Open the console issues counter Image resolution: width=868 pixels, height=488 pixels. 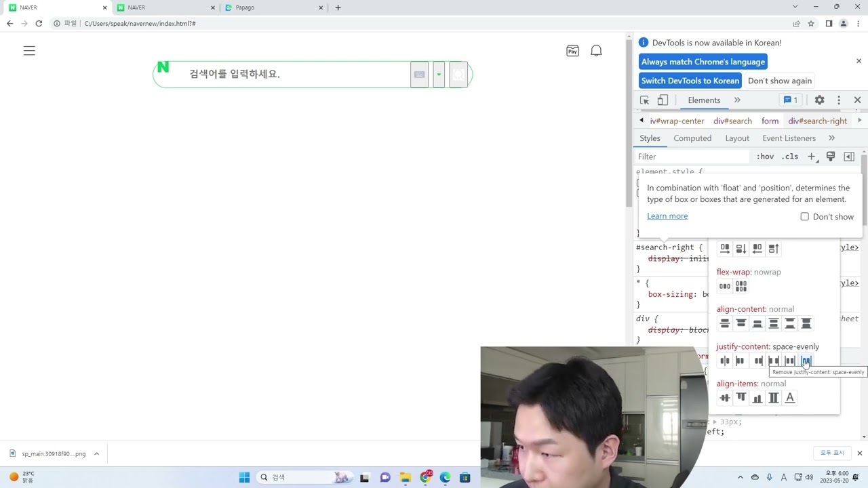(x=791, y=100)
